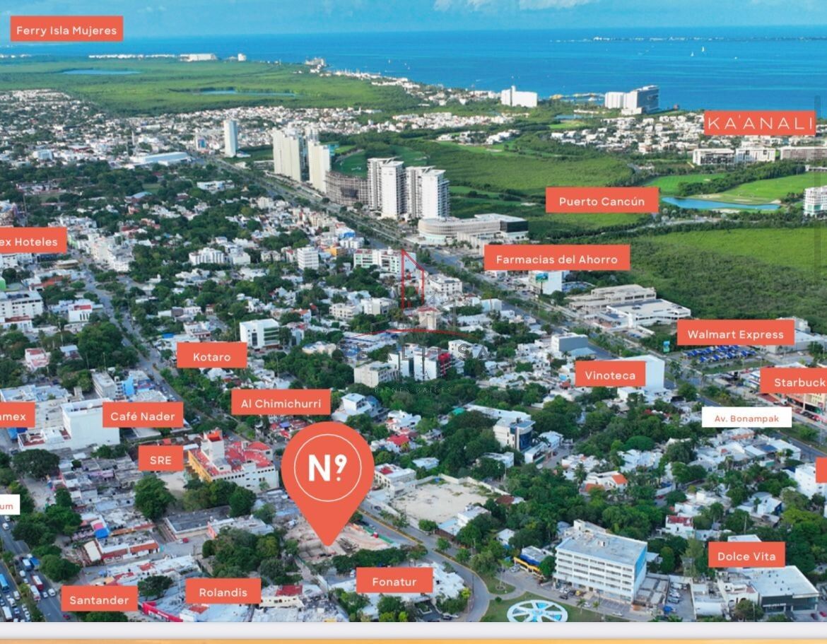Select the Santander label

click(99, 599)
